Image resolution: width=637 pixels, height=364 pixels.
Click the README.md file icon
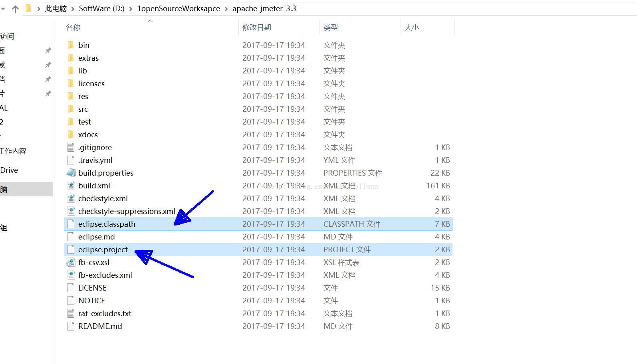tap(71, 326)
